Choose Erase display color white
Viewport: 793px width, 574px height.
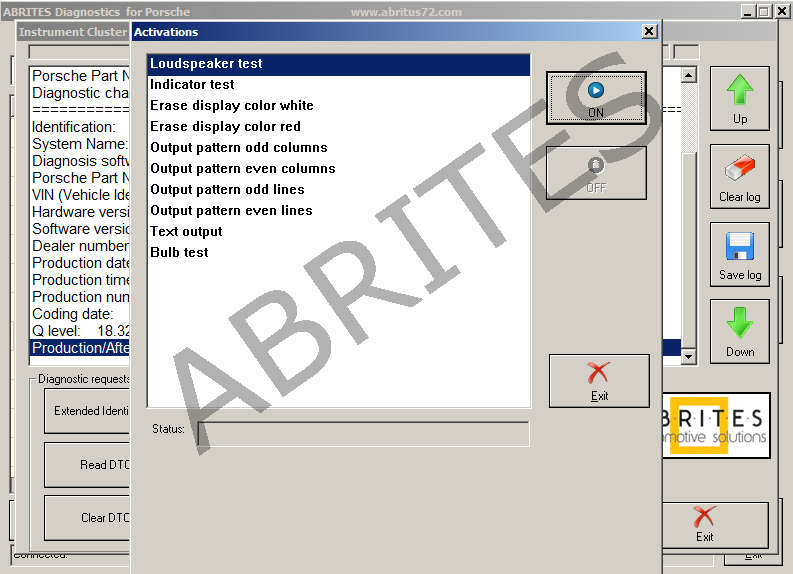click(x=338, y=106)
